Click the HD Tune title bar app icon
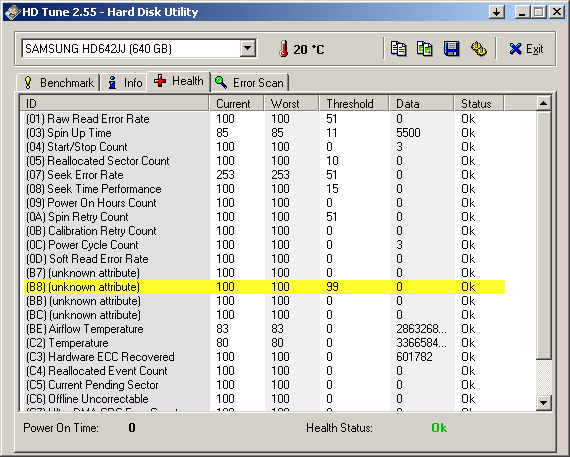This screenshot has width=570, height=457. (12, 12)
